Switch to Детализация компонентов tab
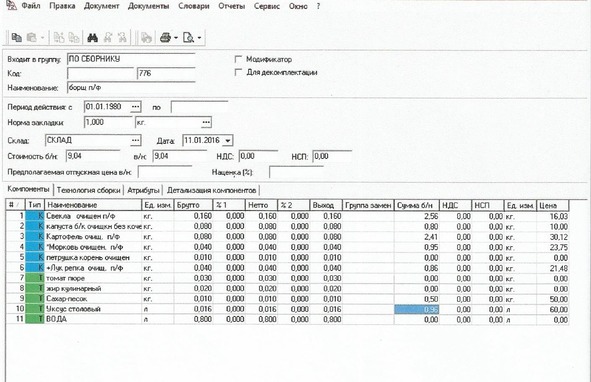 point(211,190)
